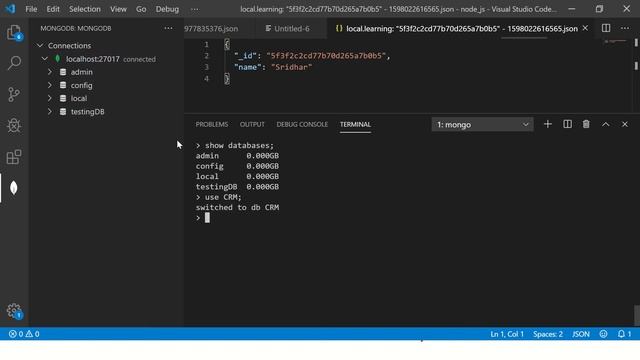Click 'switched to db CRM' terminal output
The width and height of the screenshot is (640, 360).
coord(237,207)
